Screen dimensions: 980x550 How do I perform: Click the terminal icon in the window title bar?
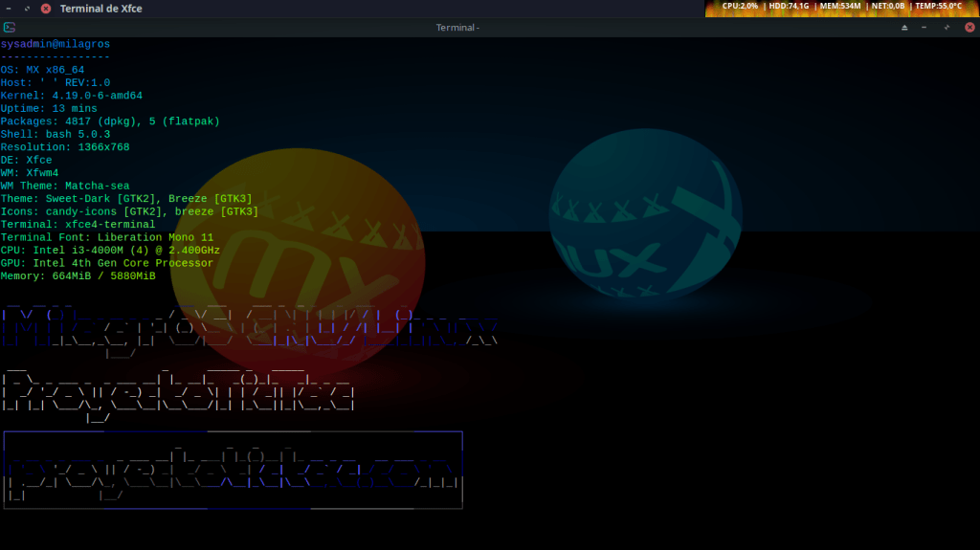click(8, 28)
